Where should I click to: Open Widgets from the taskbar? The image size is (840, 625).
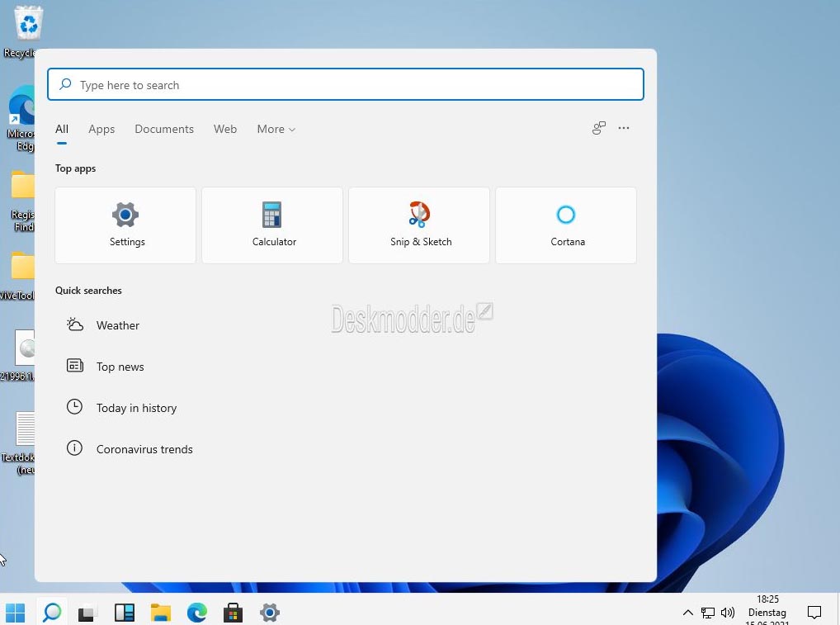[125, 612]
